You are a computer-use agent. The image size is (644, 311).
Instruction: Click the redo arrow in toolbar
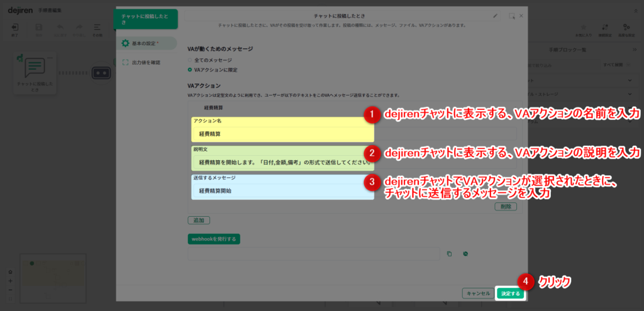pyautogui.click(x=79, y=28)
